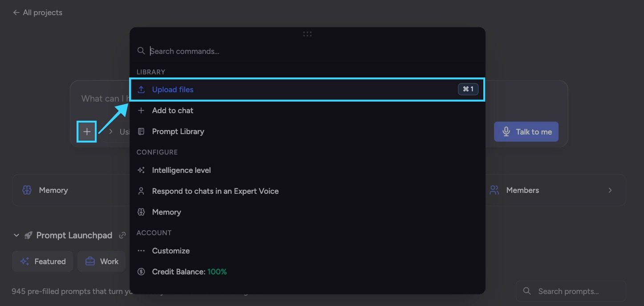
Task: Switch to the Work prompts tab
Action: click(101, 261)
